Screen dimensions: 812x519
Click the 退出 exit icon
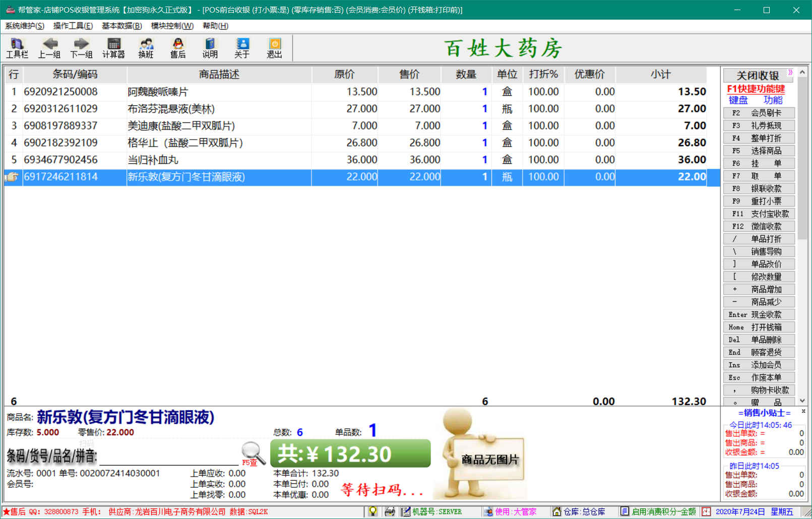(274, 48)
